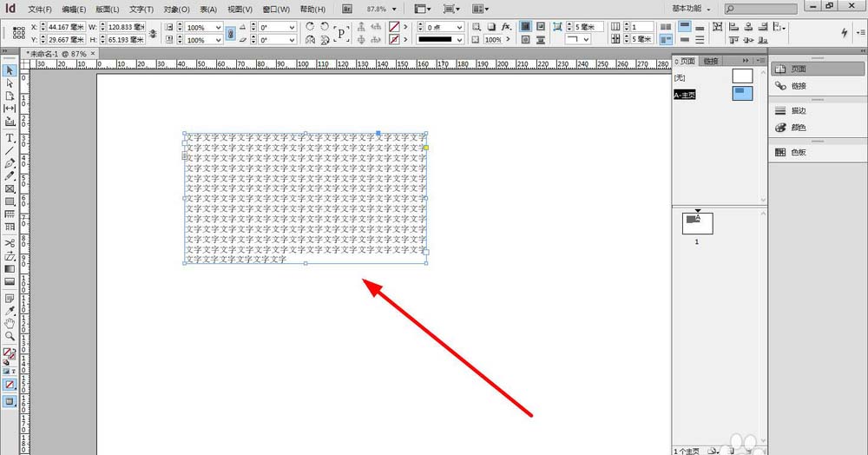Screen dimensions: 868x455
Task: Click the fx effects icon
Action: pos(505,27)
